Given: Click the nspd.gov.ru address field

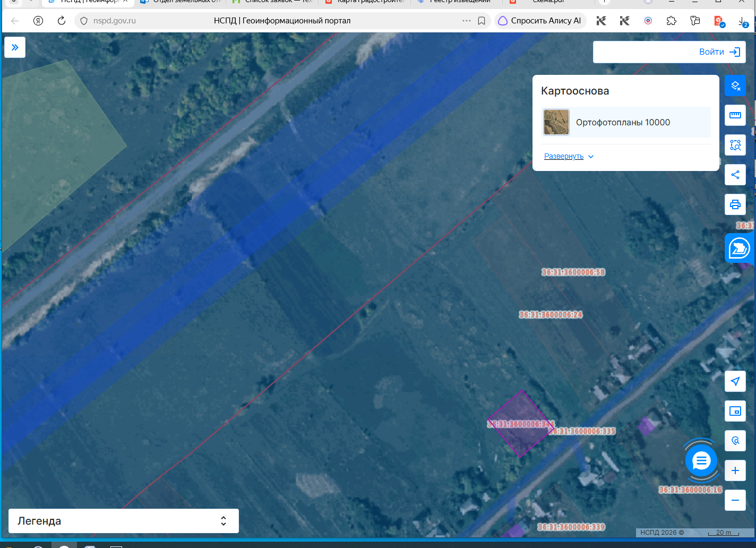Looking at the screenshot, I should pos(114,21).
